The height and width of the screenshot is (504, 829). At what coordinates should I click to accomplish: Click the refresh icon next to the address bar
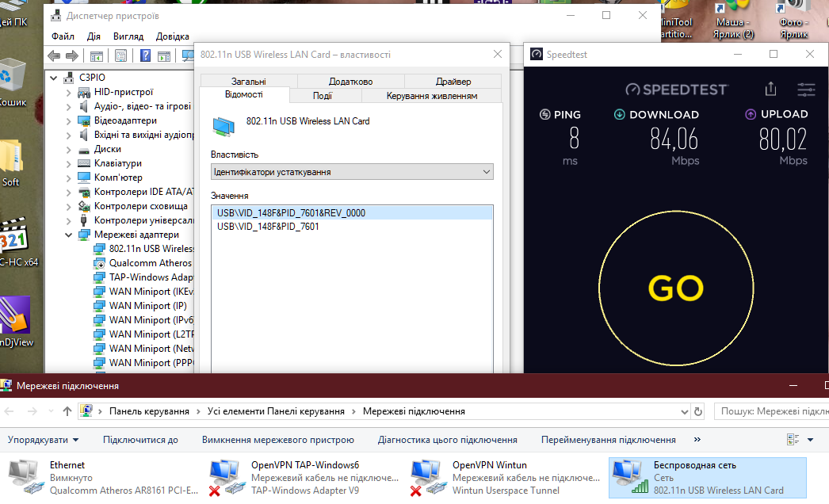point(698,411)
